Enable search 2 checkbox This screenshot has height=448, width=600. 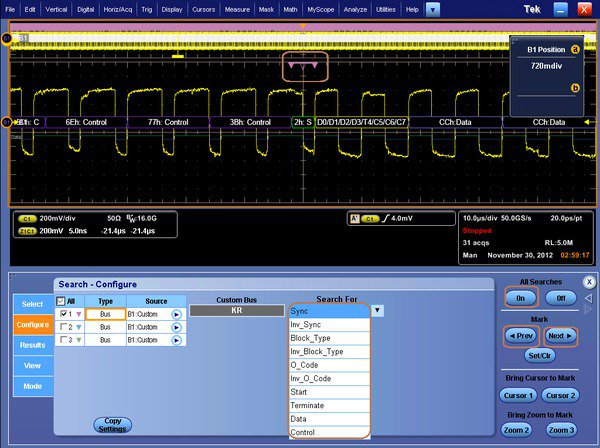coord(61,327)
